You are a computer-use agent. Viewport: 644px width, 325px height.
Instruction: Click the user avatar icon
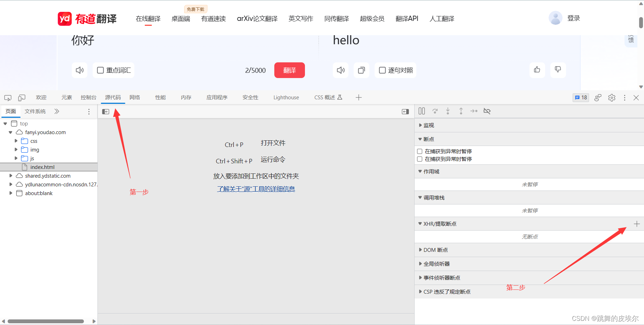[556, 18]
